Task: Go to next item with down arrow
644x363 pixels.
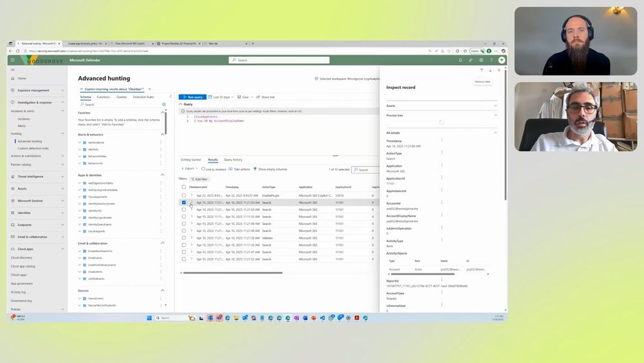Action: coord(490,70)
